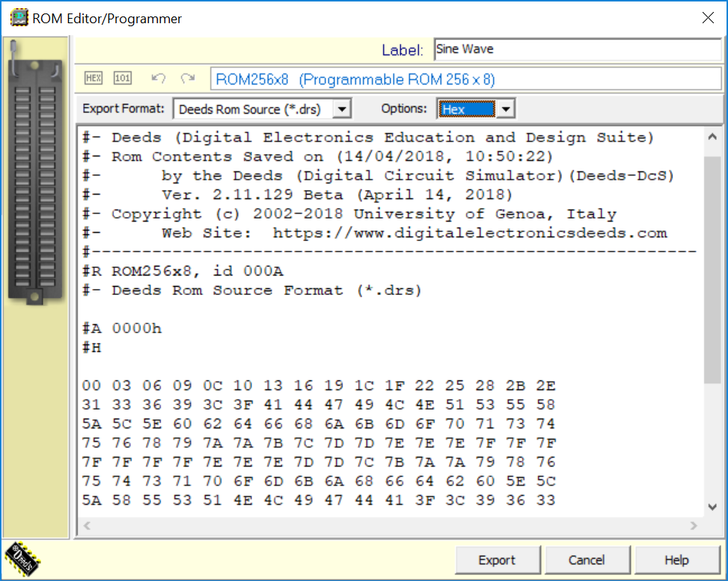Click ROM256x8 description field
This screenshot has height=581, width=728.
(x=465, y=79)
